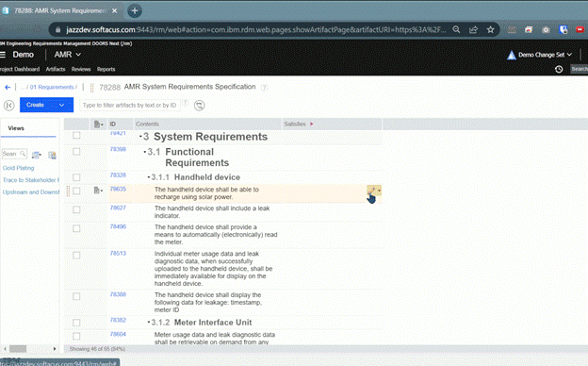Click the browser address bar URL
Image resolution: width=588 pixels, height=366 pixels.
tap(256, 29)
